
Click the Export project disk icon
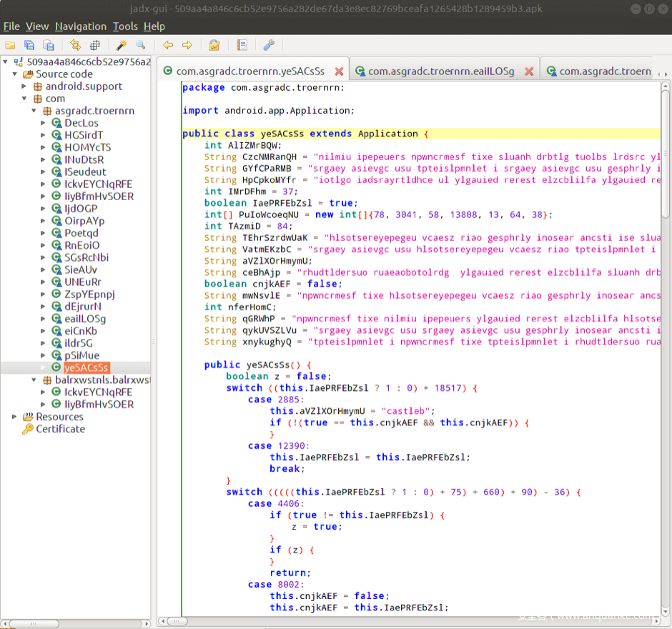[x=49, y=45]
